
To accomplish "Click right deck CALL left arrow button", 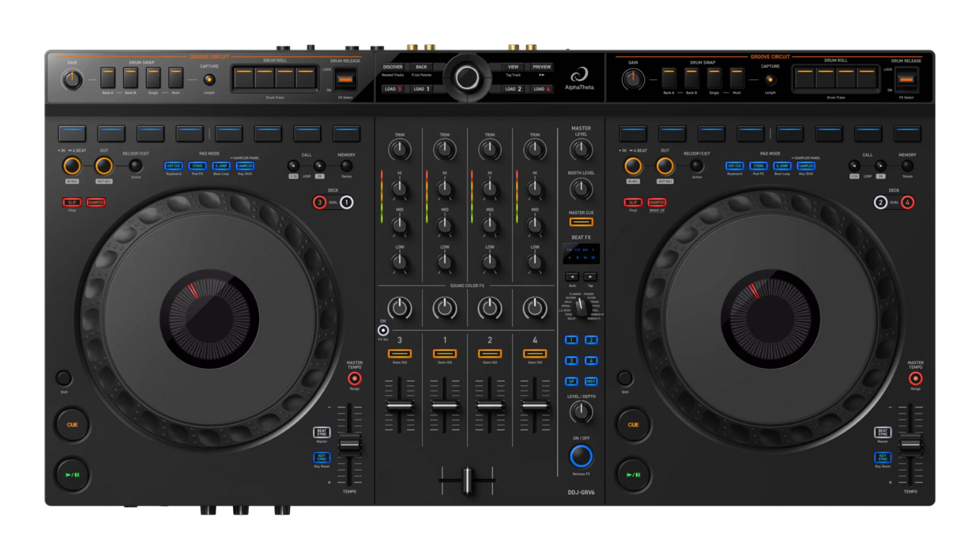I will [x=854, y=166].
